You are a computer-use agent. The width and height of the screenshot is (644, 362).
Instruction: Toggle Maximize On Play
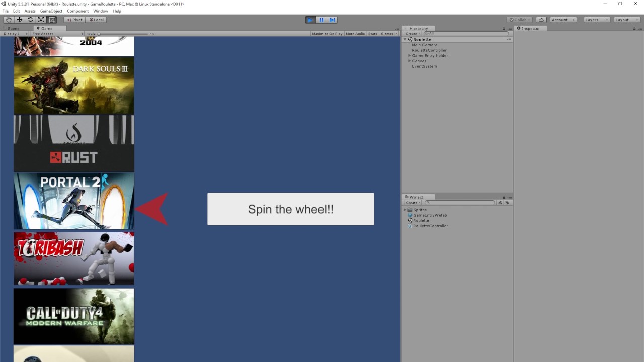[x=327, y=34]
